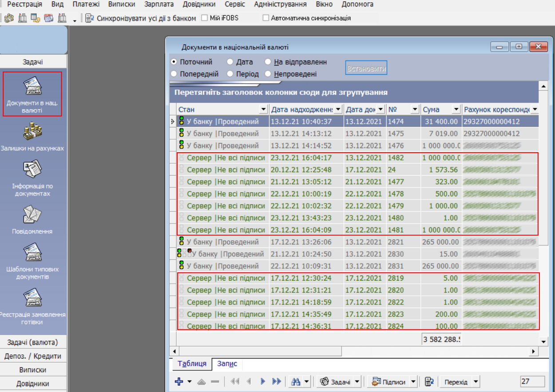Open filter dropdown of 'Стан' column
This screenshot has height=392, width=555.
(263, 110)
